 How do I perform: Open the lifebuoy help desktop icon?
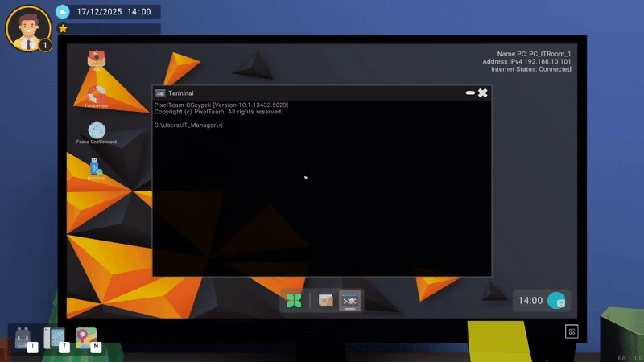(96, 95)
